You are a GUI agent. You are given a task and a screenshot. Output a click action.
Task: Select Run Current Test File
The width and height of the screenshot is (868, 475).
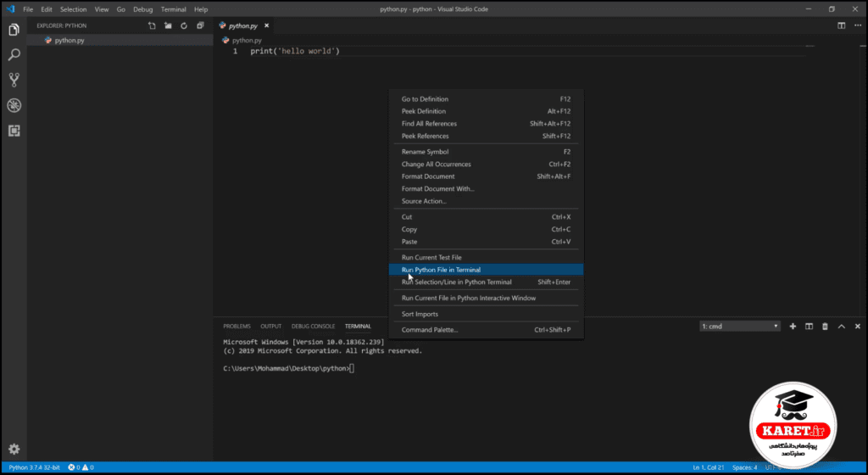click(x=486, y=257)
